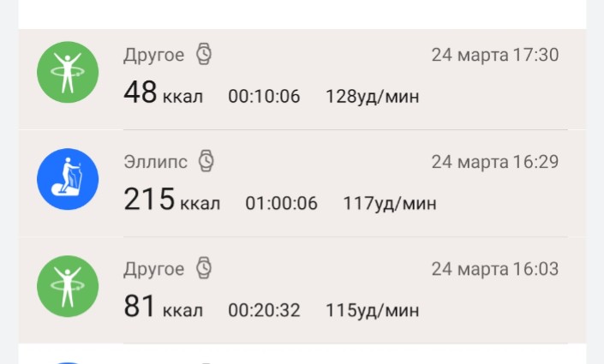Viewport: 604px width, 364px height.
Task: Tap the 24 марта 17:30 timestamp
Action: [x=494, y=56]
